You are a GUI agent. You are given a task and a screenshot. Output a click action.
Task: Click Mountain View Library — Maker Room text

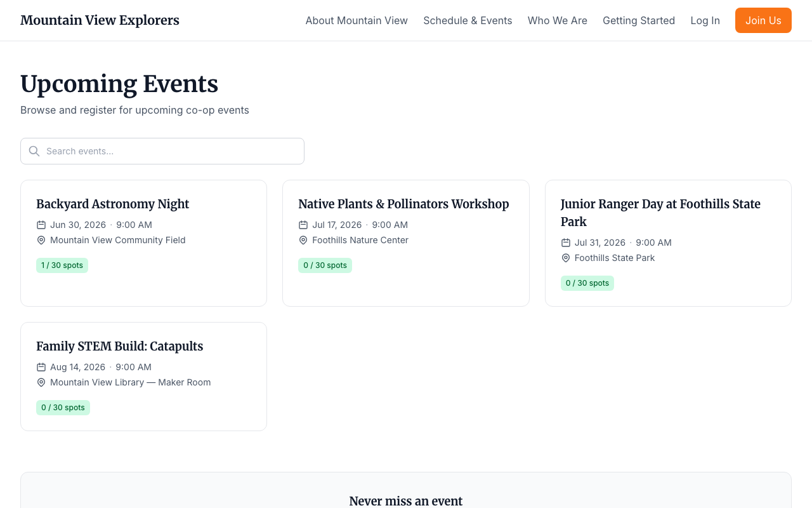point(131,382)
